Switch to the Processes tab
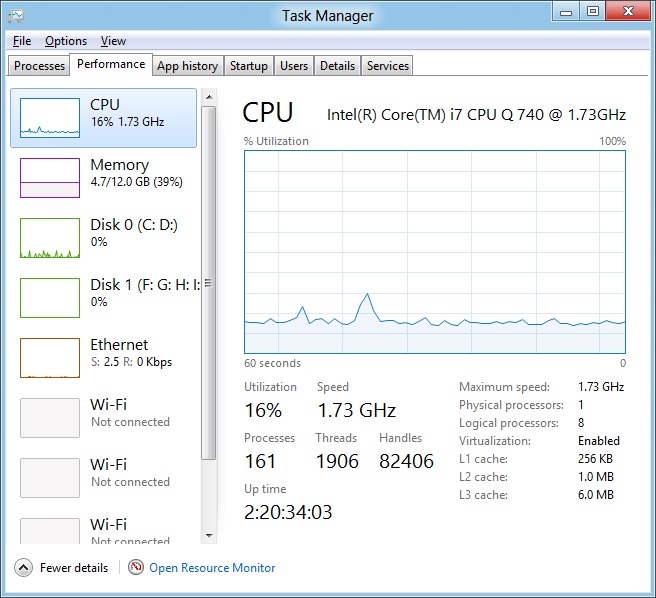The height and width of the screenshot is (598, 656). tap(40, 66)
